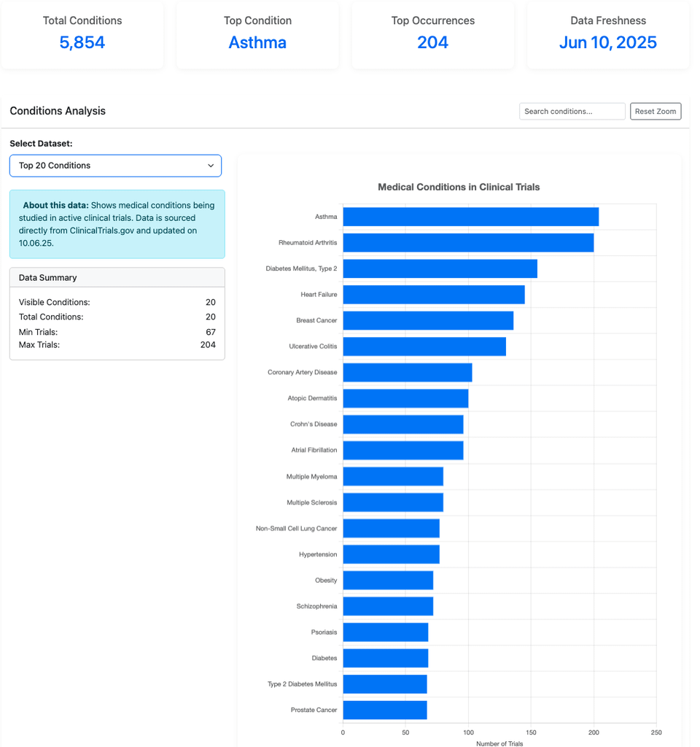Viewport: 700px width, 747px height.
Task: Click the Ulcerative Colitis axis label
Action: tap(315, 347)
